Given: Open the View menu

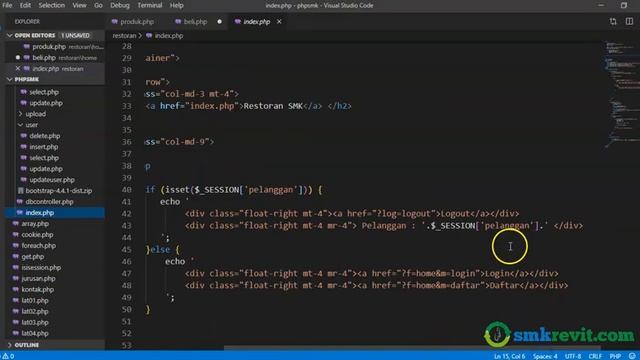Looking at the screenshot, I should (x=79, y=5).
